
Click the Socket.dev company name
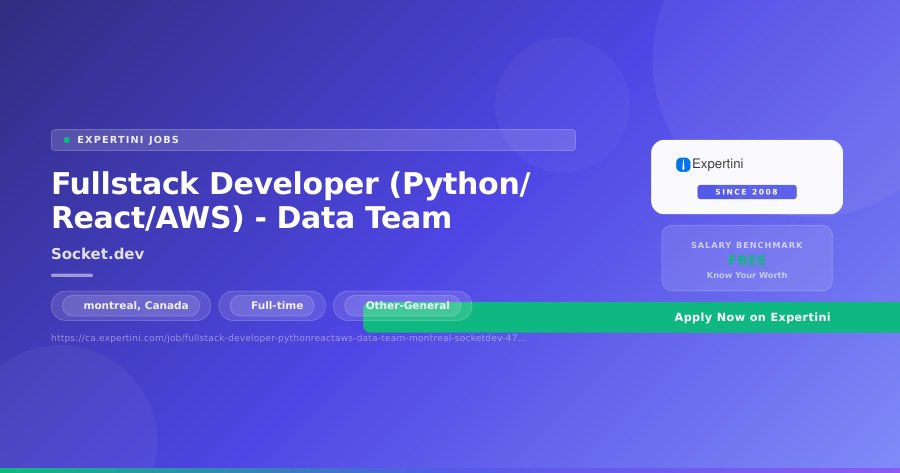[98, 254]
